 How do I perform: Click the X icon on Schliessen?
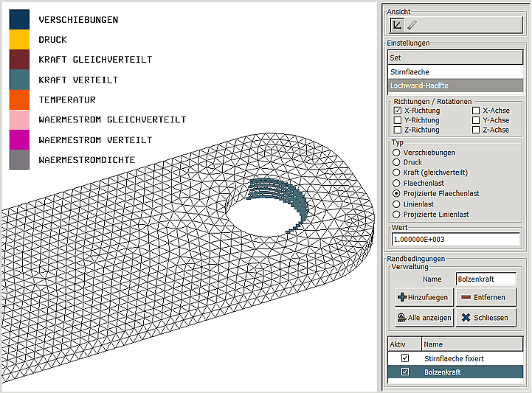pos(466,318)
